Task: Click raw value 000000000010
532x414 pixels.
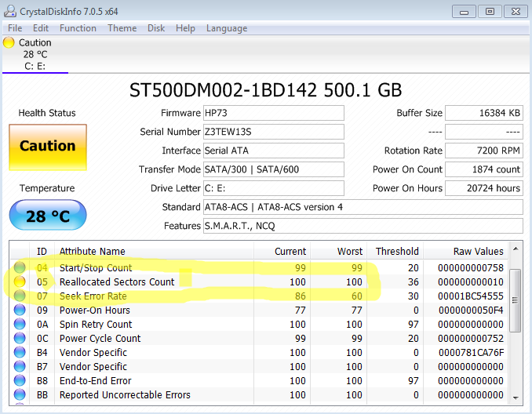Action: pos(471,282)
